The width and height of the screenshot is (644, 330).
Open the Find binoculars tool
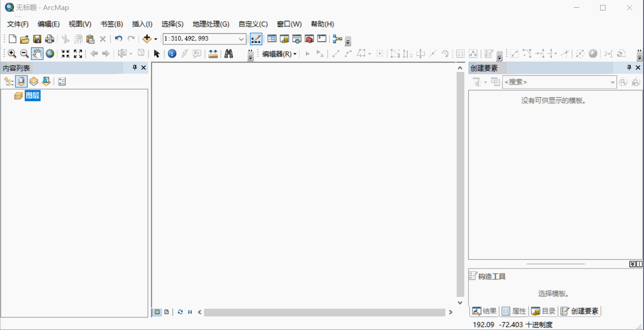[229, 54]
